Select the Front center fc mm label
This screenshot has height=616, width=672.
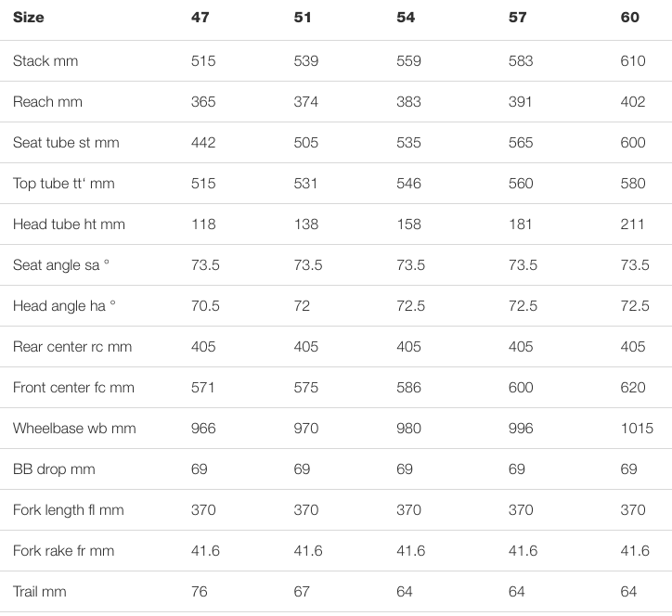coord(73,387)
